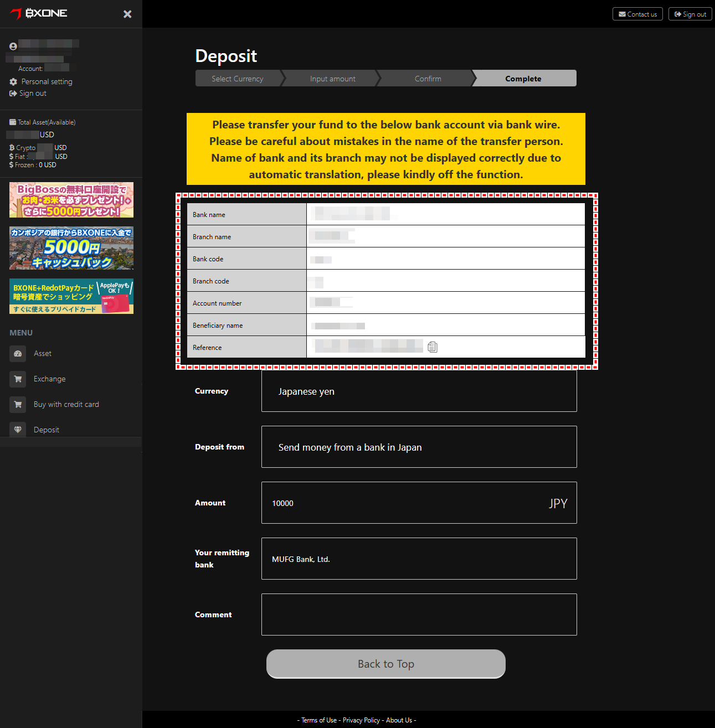Go to the Confirm step
The height and width of the screenshot is (728, 715).
[428, 79]
